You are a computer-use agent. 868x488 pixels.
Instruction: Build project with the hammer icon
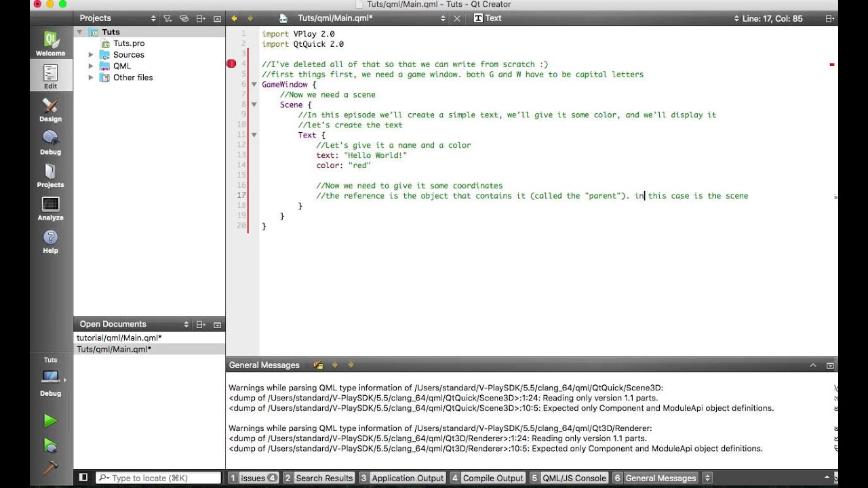tap(50, 468)
